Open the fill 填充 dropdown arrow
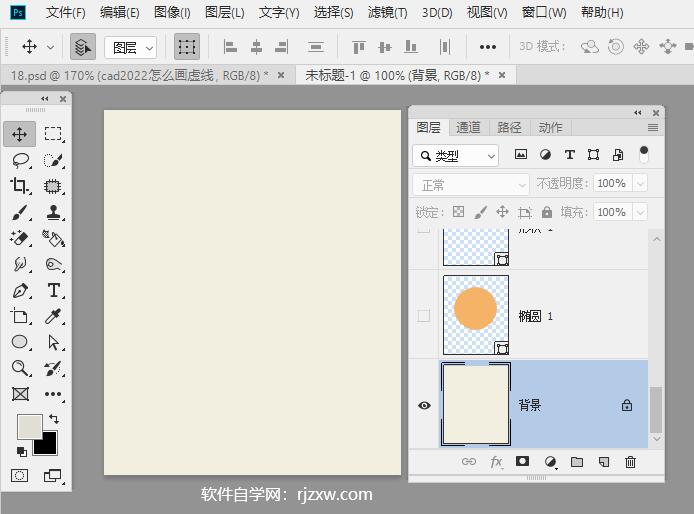The width and height of the screenshot is (694, 514). click(x=640, y=213)
